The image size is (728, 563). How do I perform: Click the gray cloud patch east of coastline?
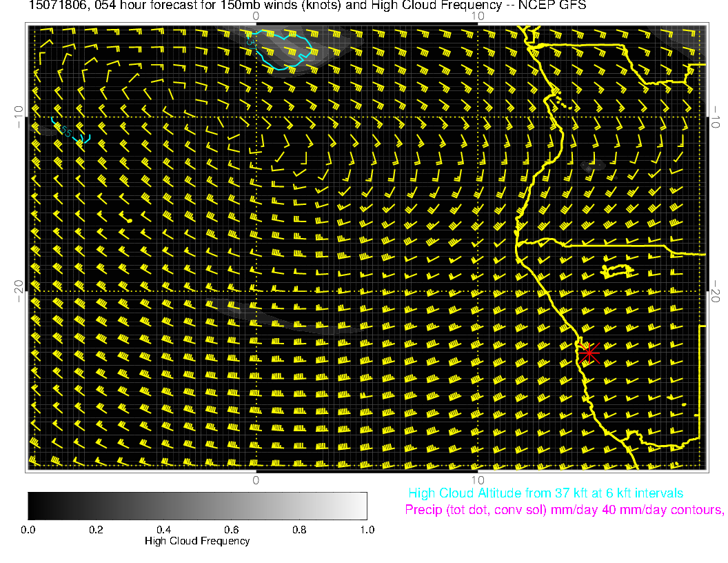tap(591, 166)
